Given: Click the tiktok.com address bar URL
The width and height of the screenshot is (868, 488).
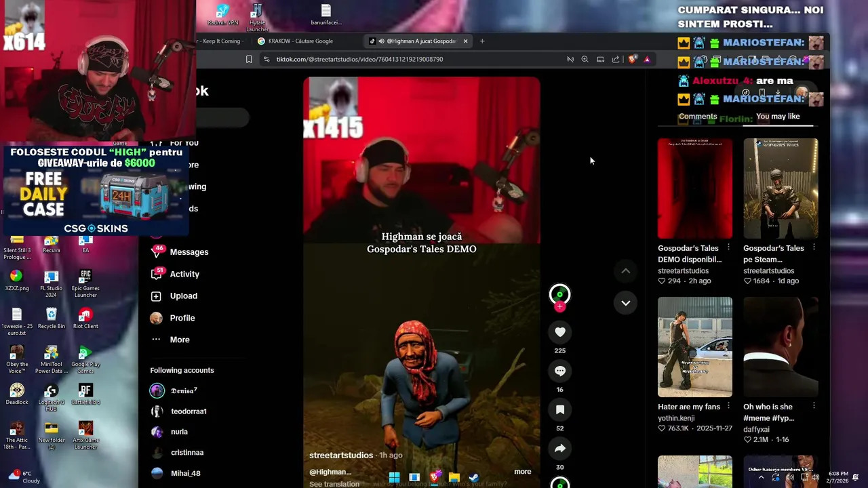Looking at the screenshot, I should click(x=359, y=59).
